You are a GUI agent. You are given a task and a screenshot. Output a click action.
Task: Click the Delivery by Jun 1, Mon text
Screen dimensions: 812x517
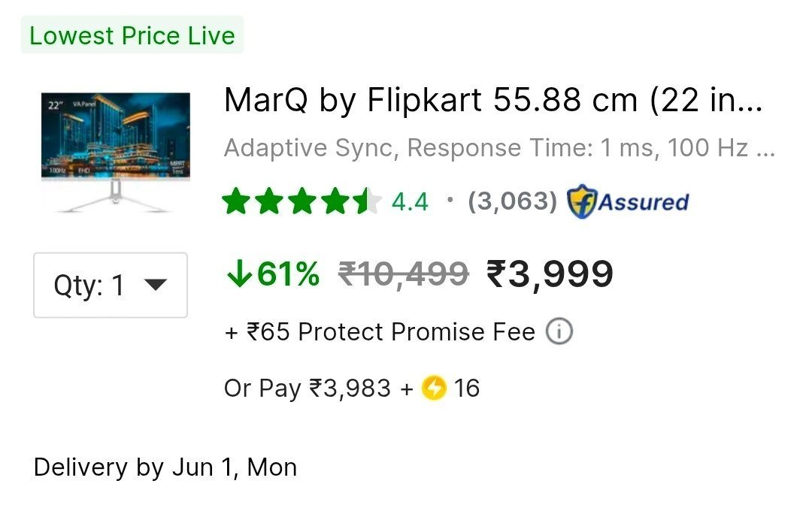(165, 467)
